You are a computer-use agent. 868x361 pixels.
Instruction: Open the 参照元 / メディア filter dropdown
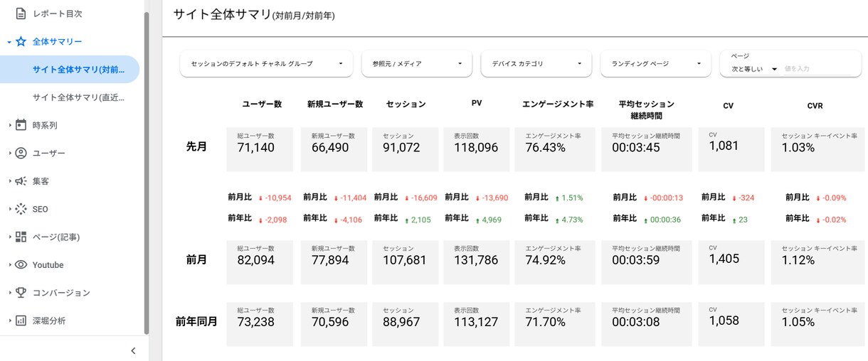417,63
